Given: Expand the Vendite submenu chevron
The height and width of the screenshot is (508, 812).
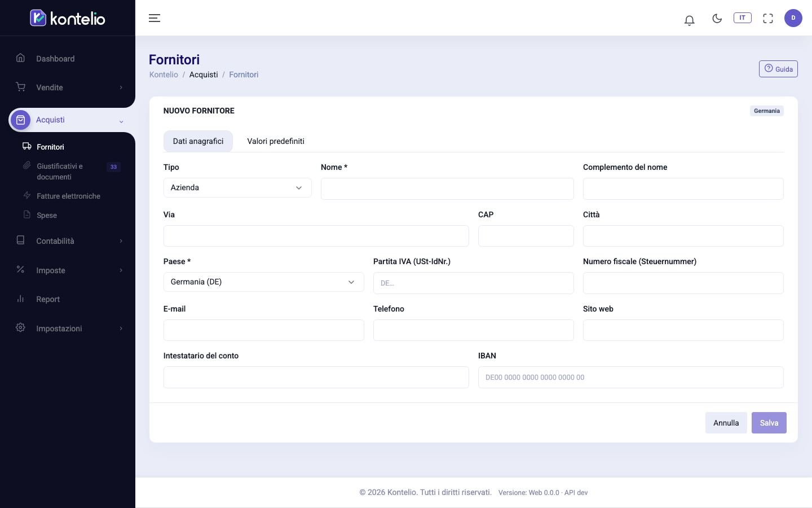Looking at the screenshot, I should coord(121,87).
